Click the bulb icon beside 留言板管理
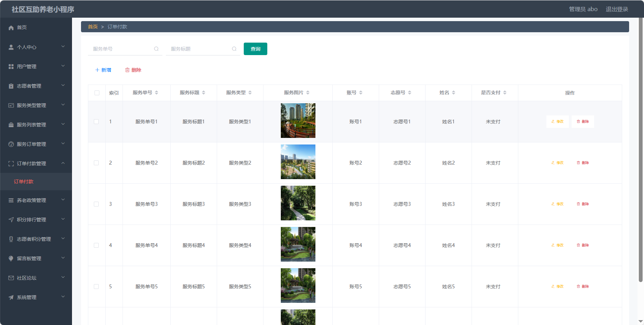This screenshot has width=644, height=325. 11,258
